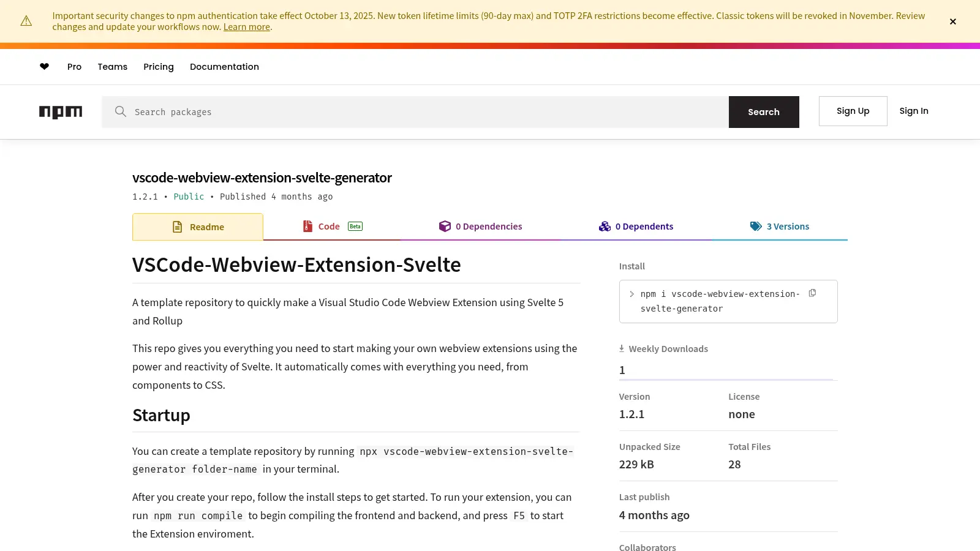Viewport: 980px width, 551px height.
Task: View the 3 Versions tab
Action: [780, 227]
